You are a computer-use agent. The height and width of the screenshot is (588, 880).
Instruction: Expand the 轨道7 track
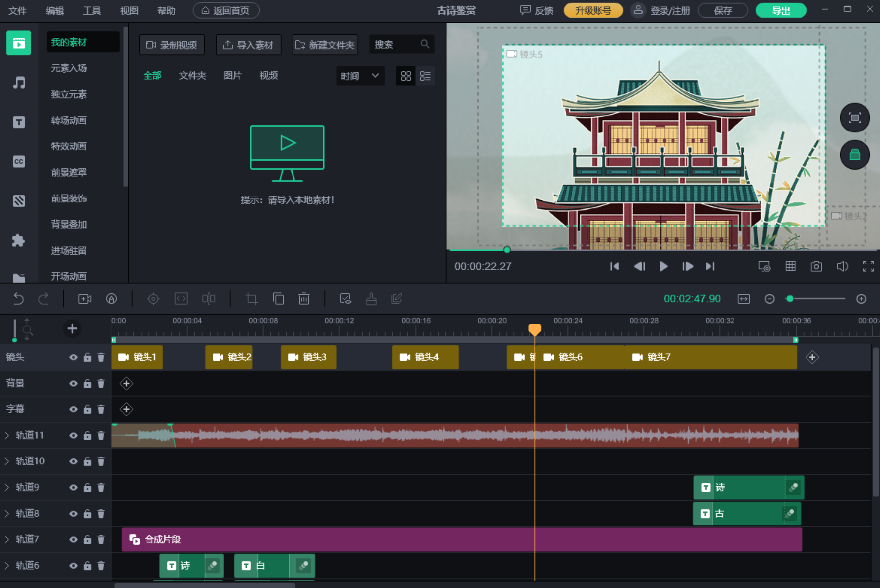pos(7,539)
